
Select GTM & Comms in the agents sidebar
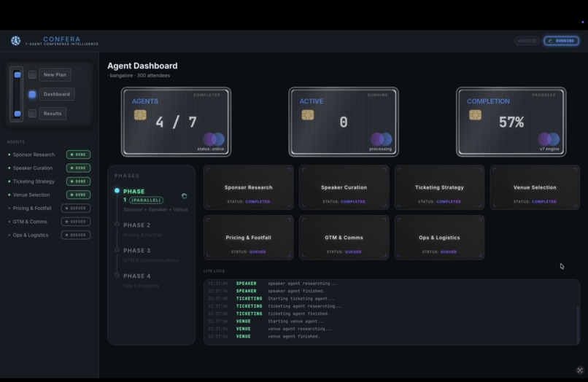[x=30, y=222]
